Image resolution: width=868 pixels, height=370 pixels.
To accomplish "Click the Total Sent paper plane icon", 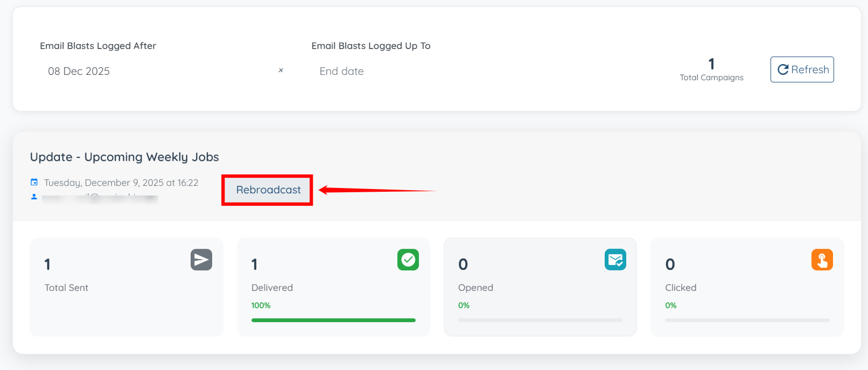I will tap(201, 260).
